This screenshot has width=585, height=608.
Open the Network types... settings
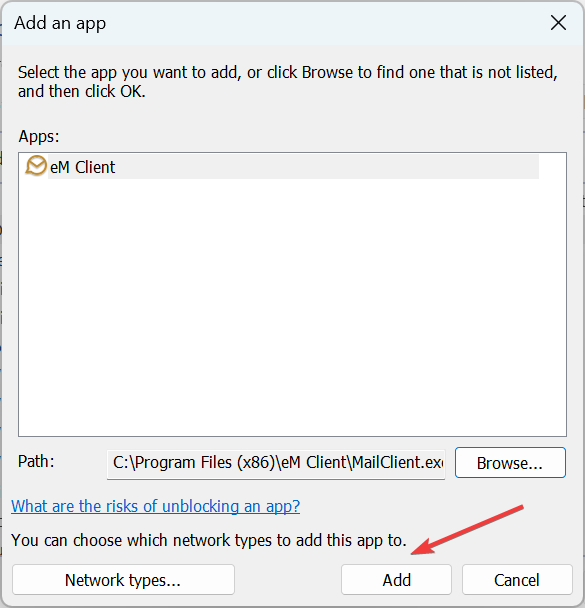(123, 580)
